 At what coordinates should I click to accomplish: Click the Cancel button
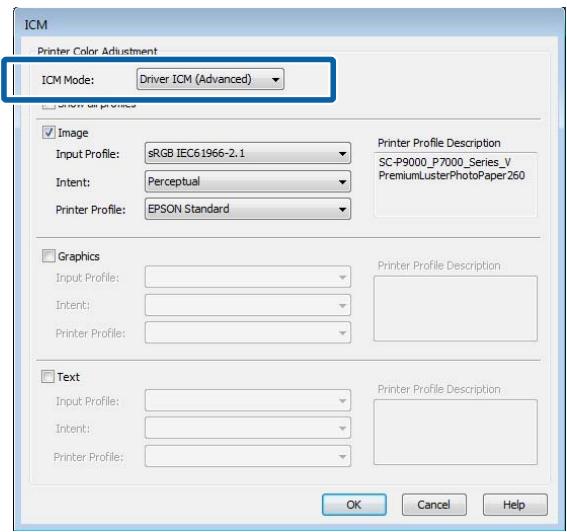tap(434, 505)
